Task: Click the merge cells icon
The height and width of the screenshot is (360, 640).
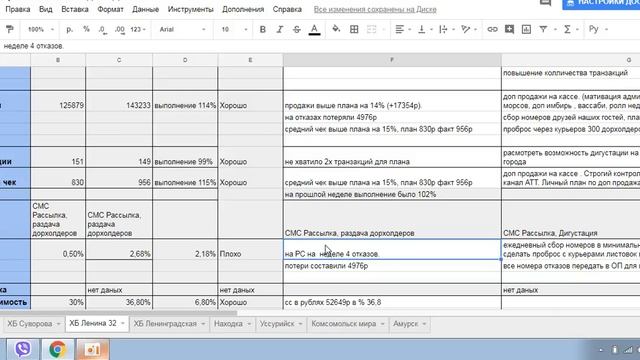Action: click(371, 29)
